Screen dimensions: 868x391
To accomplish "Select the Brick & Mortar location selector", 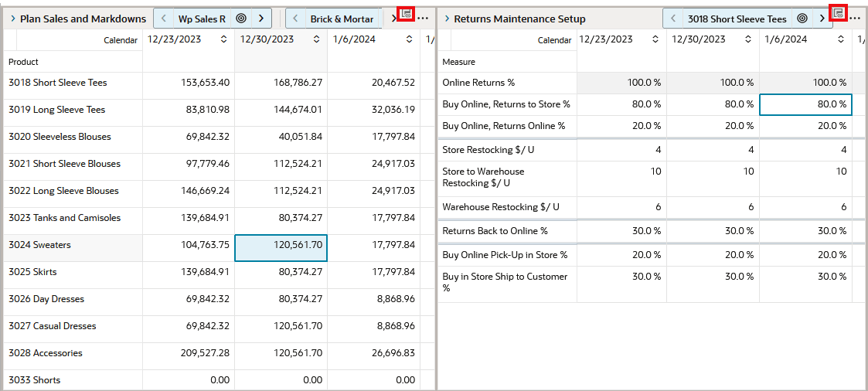I will [342, 19].
